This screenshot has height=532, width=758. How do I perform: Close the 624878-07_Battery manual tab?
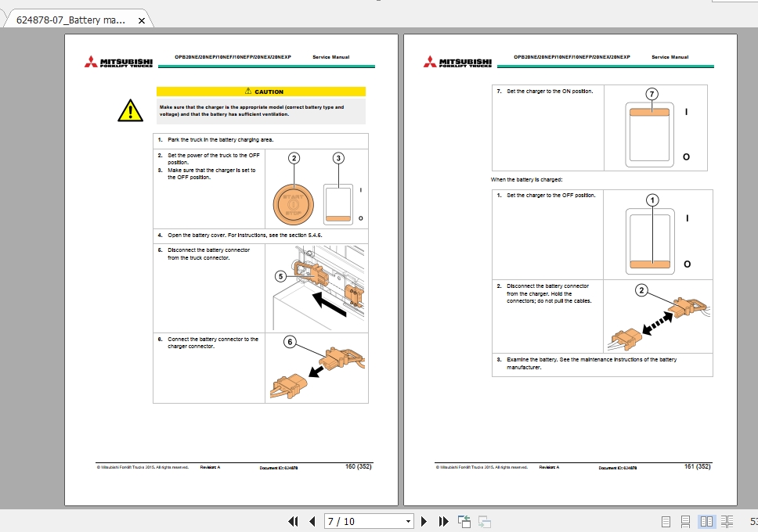[141, 21]
